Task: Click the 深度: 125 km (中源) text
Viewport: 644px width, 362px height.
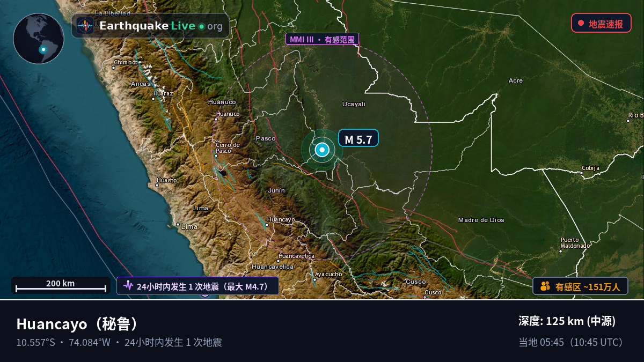Action: click(x=567, y=321)
